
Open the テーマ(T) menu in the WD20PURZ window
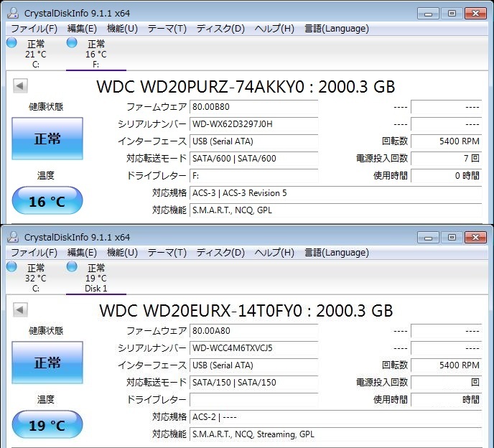(167, 29)
